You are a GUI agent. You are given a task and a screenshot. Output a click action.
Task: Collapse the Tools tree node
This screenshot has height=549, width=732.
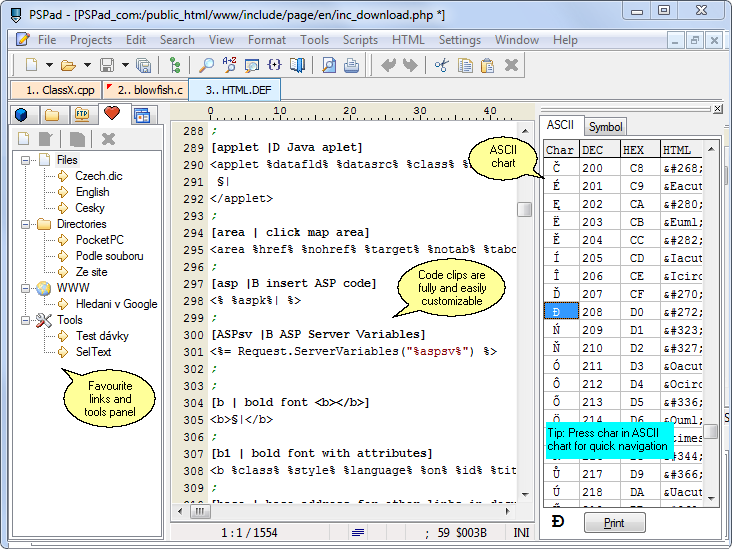coord(25,320)
